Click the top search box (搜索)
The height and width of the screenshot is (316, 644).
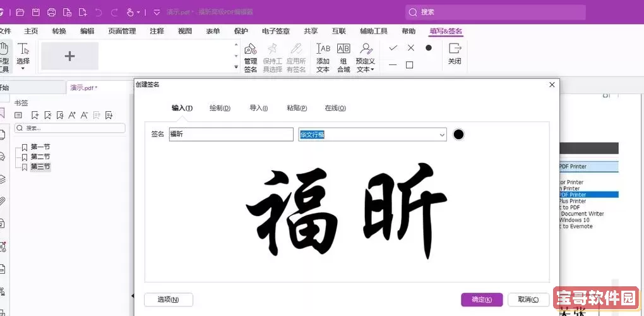496,13
